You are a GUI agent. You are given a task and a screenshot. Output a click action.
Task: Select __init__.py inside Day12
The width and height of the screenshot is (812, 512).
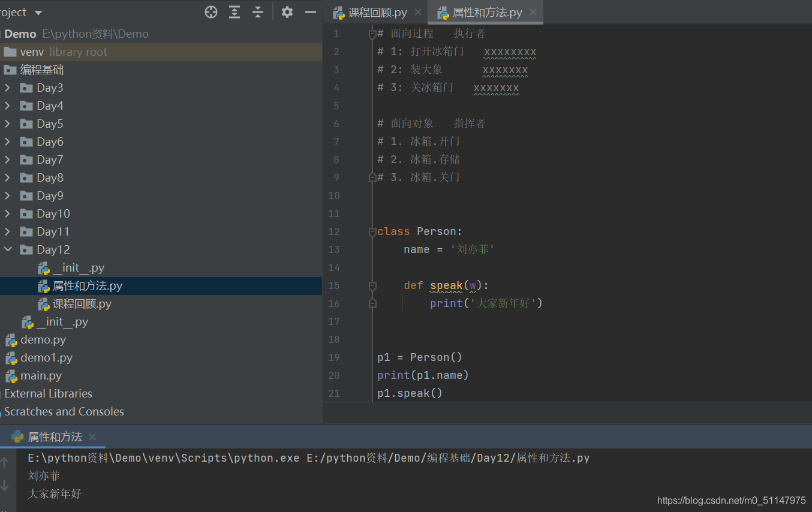point(161,268)
